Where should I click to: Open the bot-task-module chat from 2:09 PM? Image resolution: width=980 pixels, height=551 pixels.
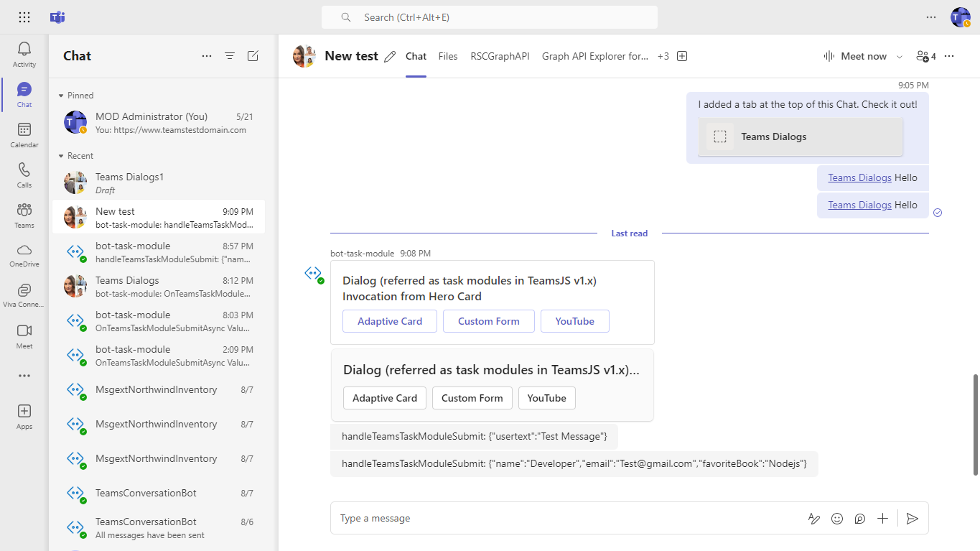(159, 356)
